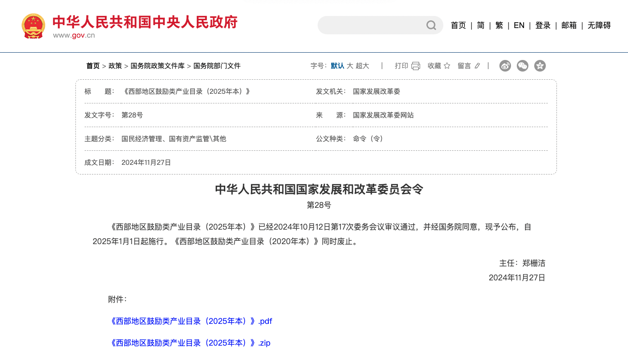Download the 2025年本 .zip attachment
628x364 pixels.
pos(190,343)
